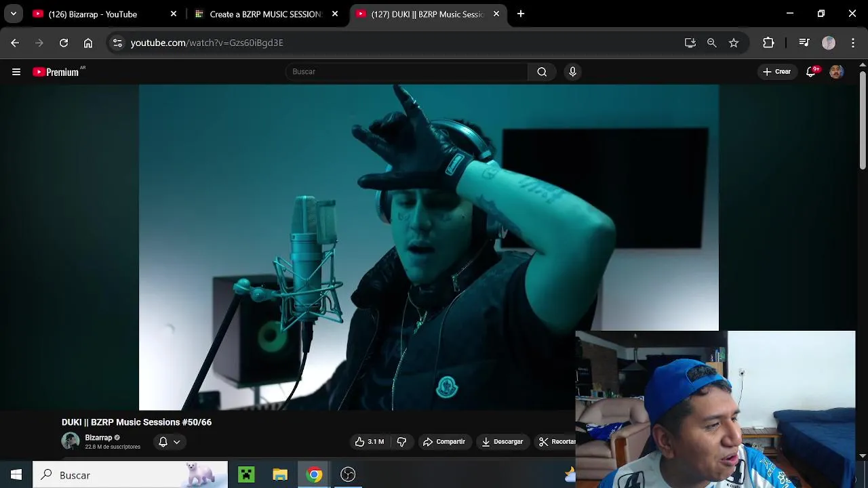Image resolution: width=868 pixels, height=488 pixels.
Task: Go forward in browser history
Action: (x=39, y=43)
